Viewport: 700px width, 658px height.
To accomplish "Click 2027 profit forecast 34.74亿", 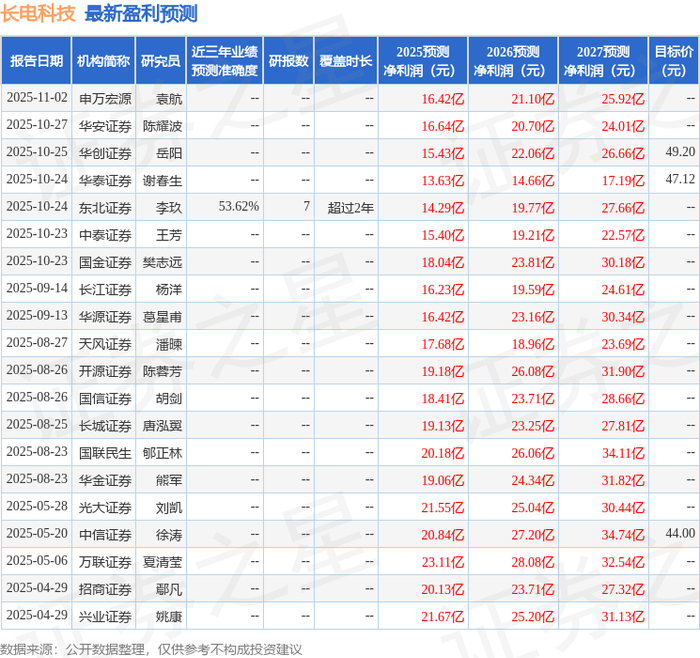I will point(623,534).
